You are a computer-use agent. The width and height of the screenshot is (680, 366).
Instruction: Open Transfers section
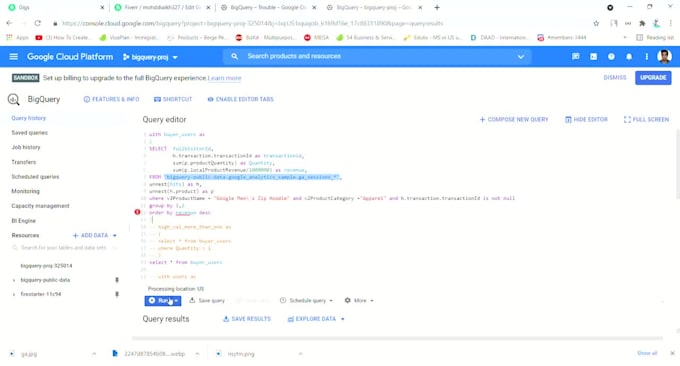[23, 162]
